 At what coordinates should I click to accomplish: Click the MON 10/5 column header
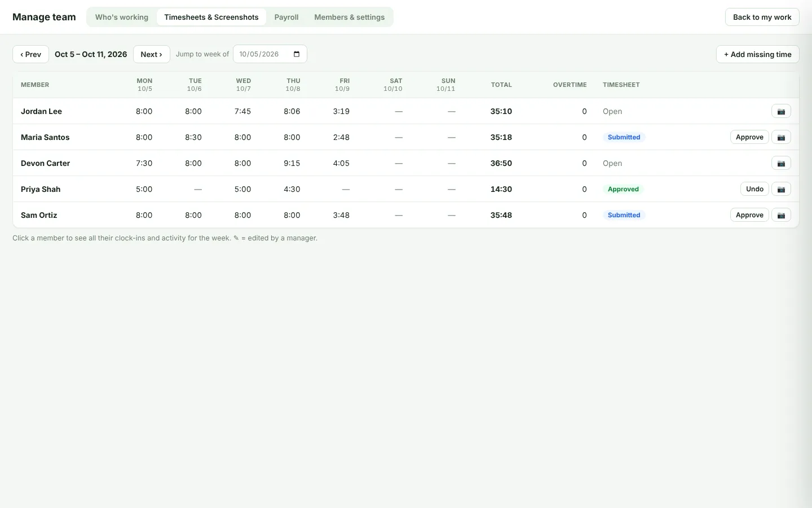click(x=144, y=85)
